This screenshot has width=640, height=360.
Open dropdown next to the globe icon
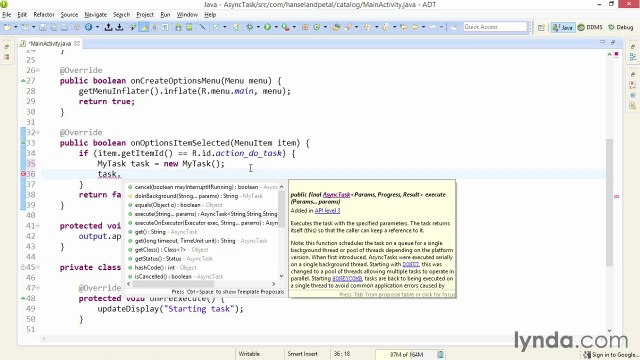(x=97, y=27)
